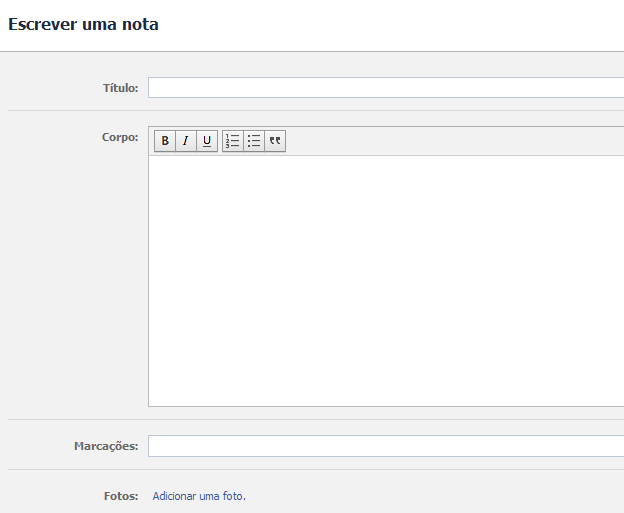Insert a bulleted list
The height and width of the screenshot is (513, 624).
pos(254,141)
